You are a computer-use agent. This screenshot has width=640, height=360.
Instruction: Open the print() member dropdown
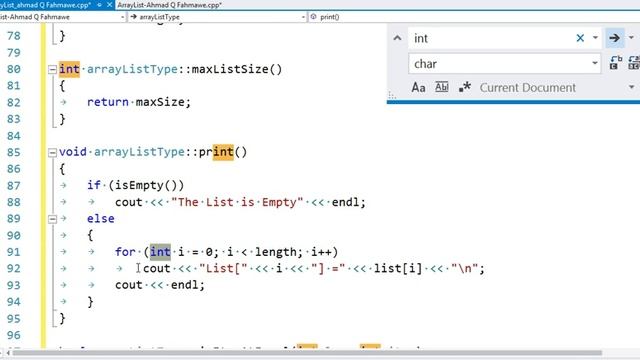(473, 17)
